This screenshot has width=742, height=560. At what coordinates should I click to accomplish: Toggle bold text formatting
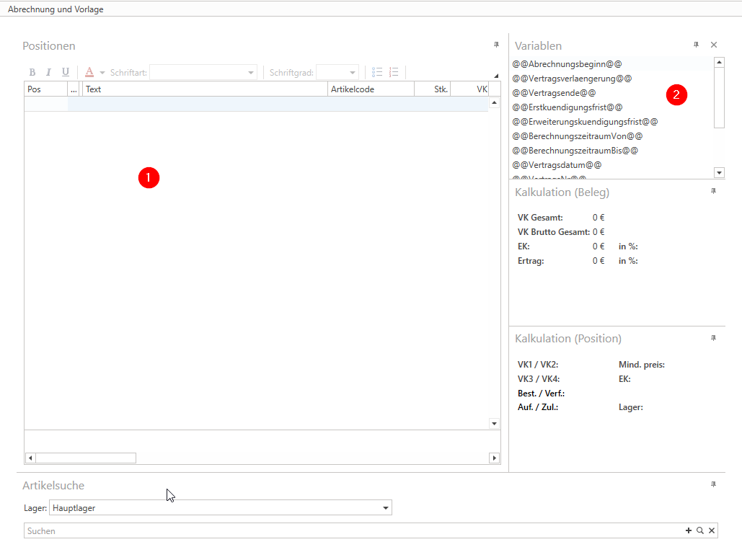click(32, 72)
